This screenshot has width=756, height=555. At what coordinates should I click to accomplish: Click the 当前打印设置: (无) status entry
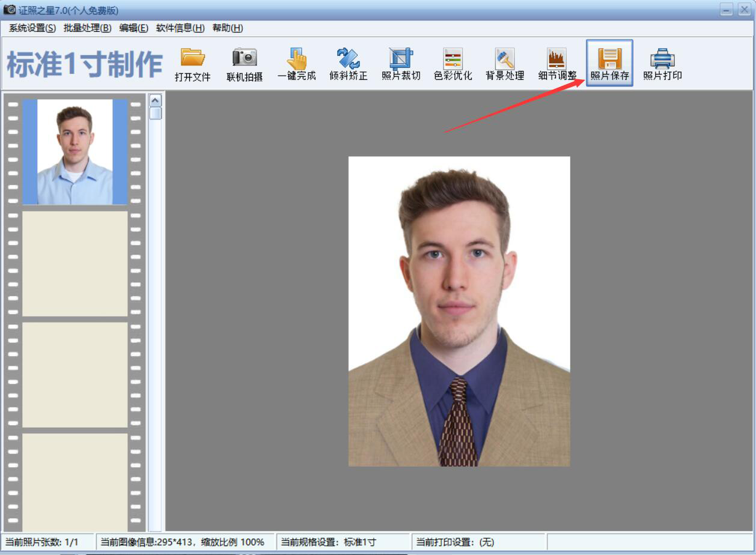click(455, 542)
